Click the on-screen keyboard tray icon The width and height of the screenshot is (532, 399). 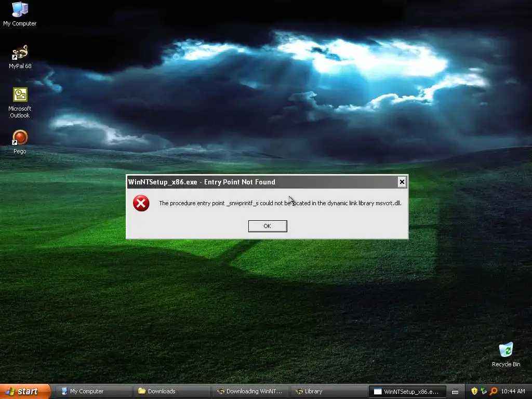click(x=455, y=392)
